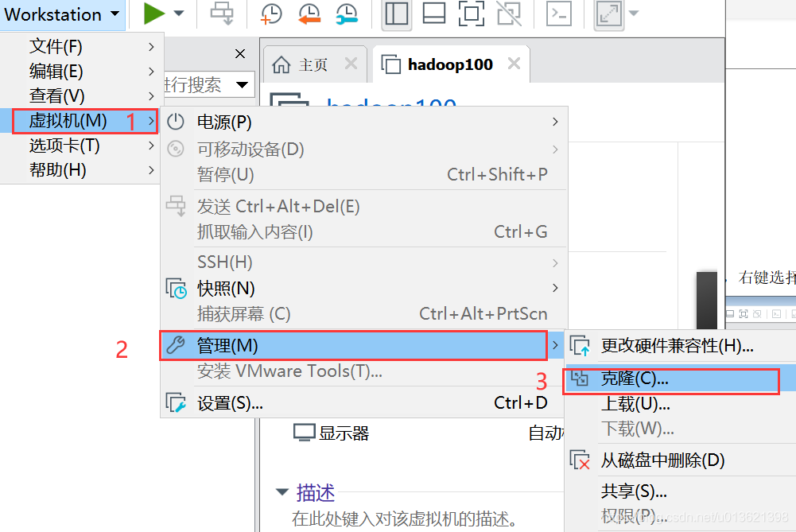This screenshot has height=532, width=796.
Task: Expand the 电源(P) submenu arrow
Action: (x=555, y=122)
